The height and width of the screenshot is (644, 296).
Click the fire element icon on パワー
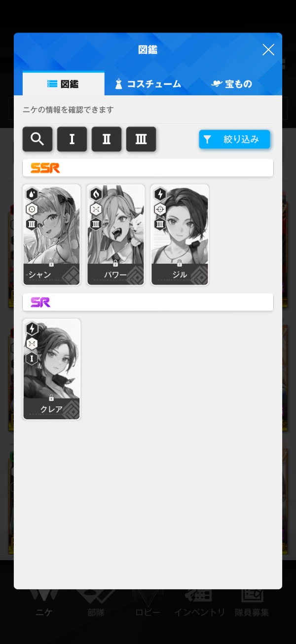(96, 194)
